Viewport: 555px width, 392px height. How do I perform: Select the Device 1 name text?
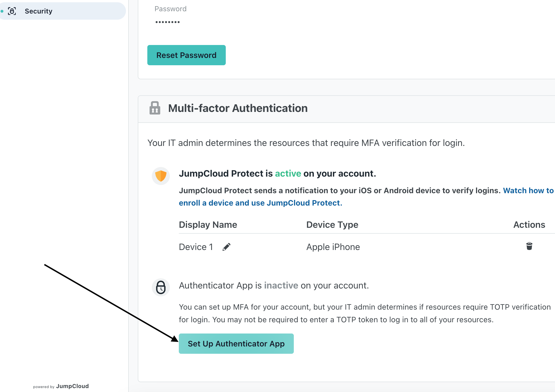tap(196, 247)
